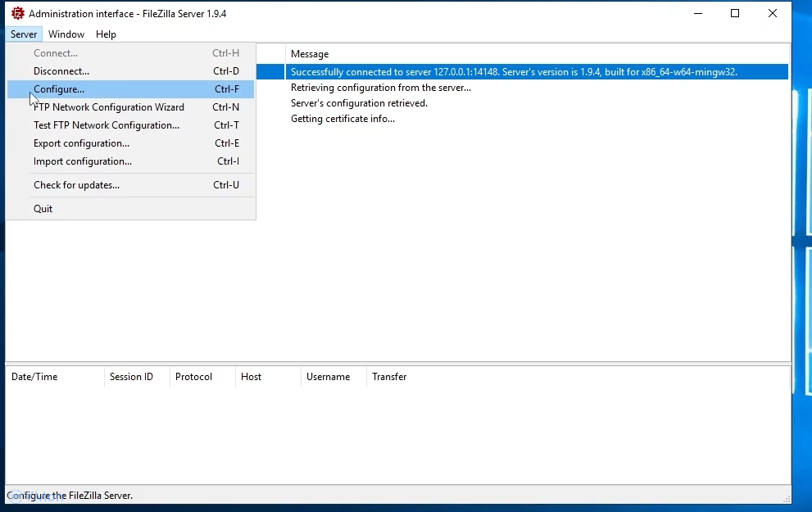Open the Help menu
Screen dimensions: 812x512
[x=106, y=34]
